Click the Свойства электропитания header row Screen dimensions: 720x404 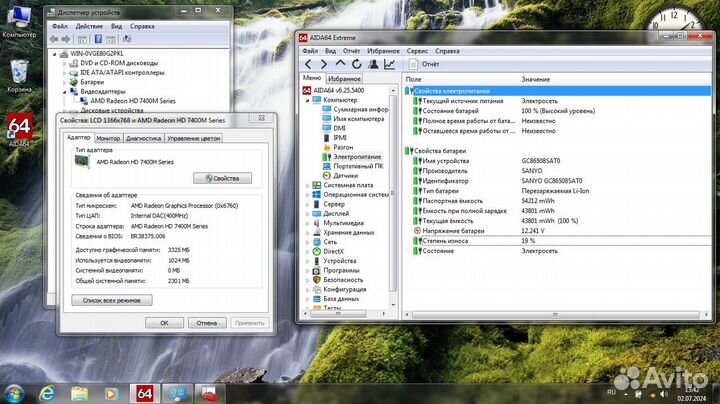click(x=557, y=91)
